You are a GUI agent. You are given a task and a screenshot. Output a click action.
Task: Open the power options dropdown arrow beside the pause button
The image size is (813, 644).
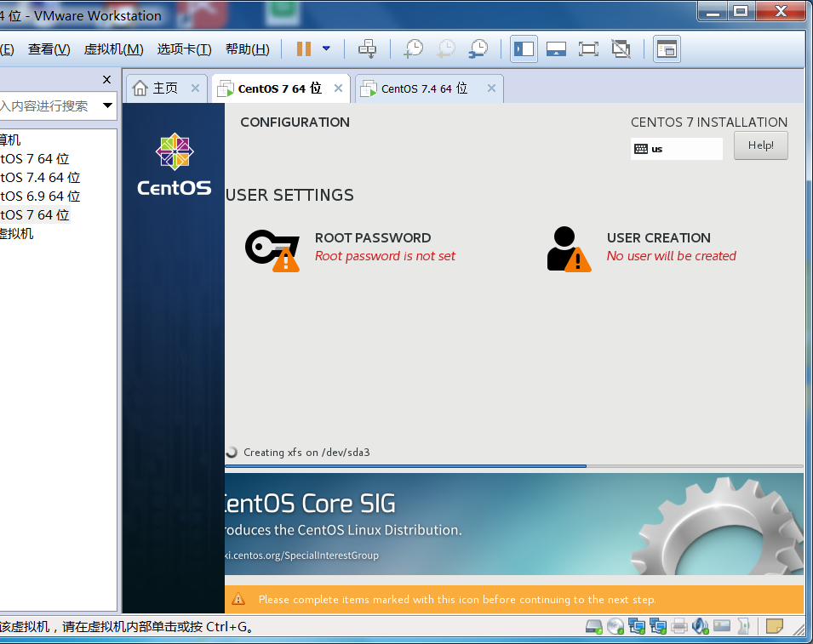[x=326, y=48]
